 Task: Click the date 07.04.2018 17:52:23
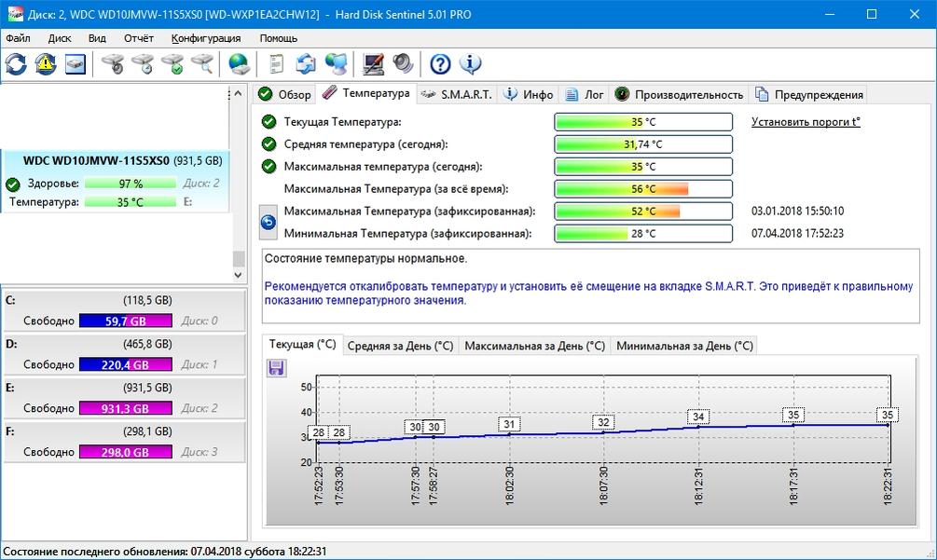click(797, 234)
